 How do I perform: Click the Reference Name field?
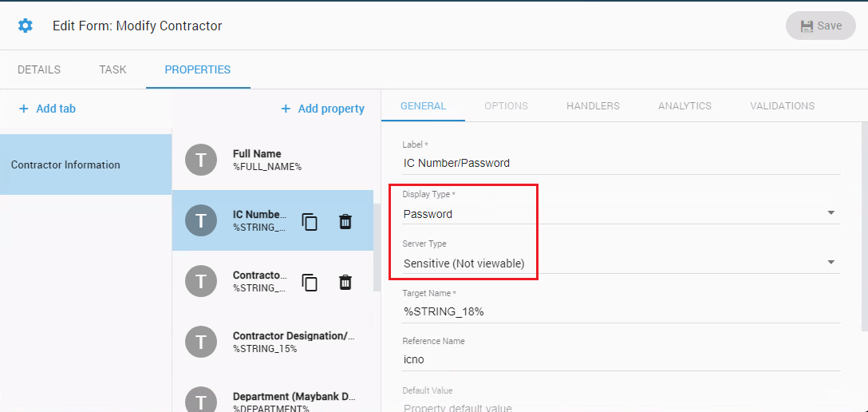(621, 359)
